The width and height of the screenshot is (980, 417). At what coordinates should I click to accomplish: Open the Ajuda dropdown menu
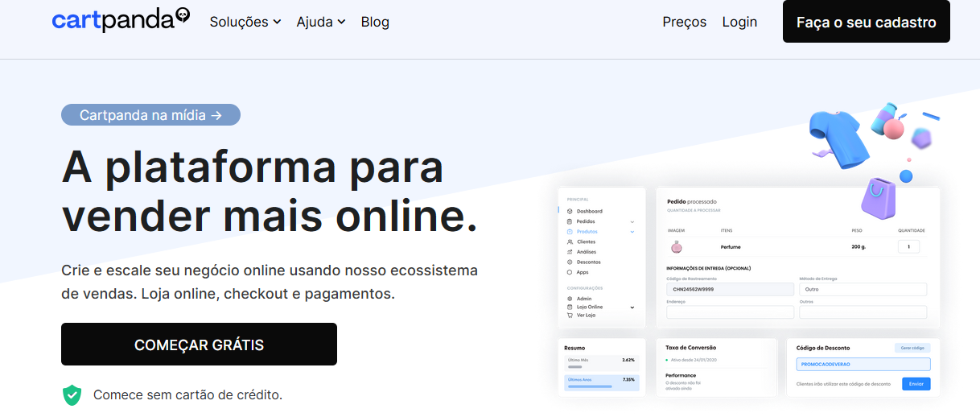coord(321,22)
